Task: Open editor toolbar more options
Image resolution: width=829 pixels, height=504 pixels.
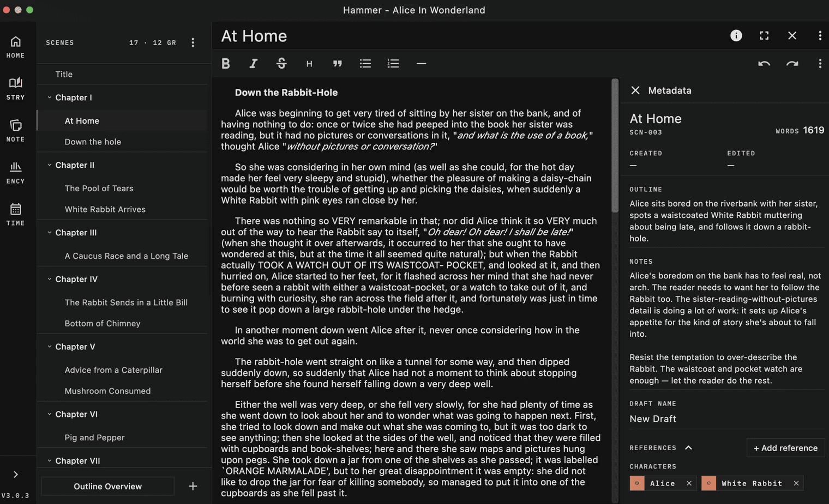Action: (x=820, y=64)
